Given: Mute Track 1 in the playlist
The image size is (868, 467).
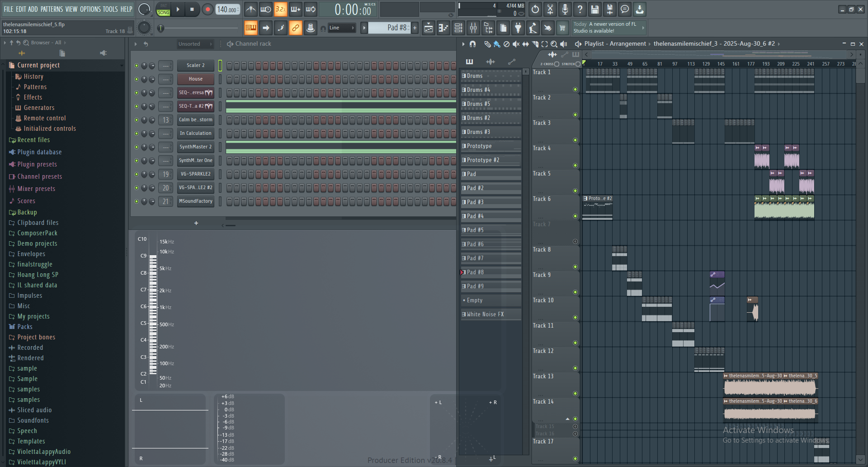Looking at the screenshot, I should [575, 90].
